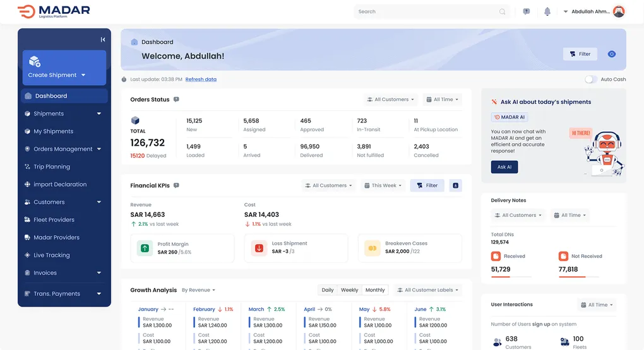Open the All Customer Labels dropdown
The height and width of the screenshot is (350, 644).
click(428, 290)
